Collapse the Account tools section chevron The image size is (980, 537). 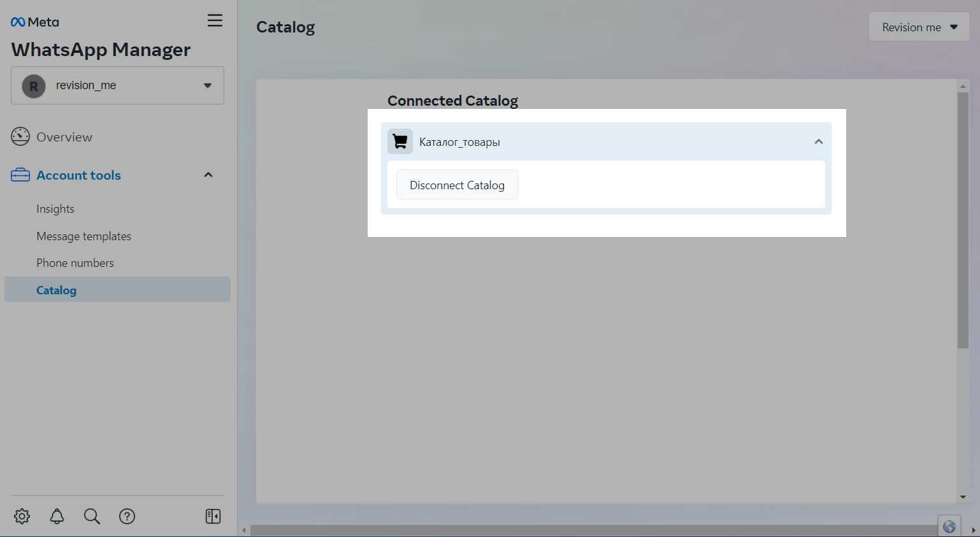pyautogui.click(x=208, y=175)
